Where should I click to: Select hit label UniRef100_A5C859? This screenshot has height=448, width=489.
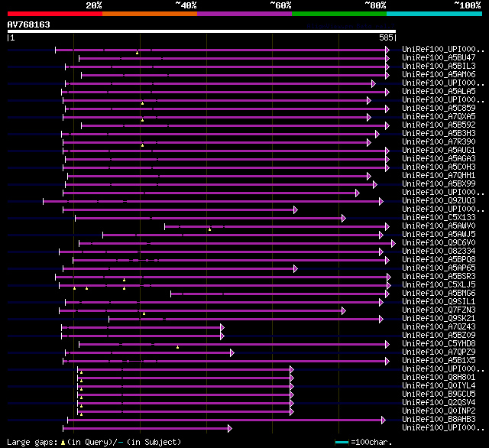click(x=439, y=109)
